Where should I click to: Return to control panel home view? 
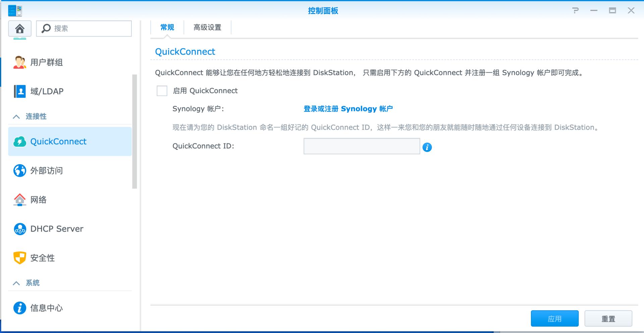pyautogui.click(x=19, y=28)
